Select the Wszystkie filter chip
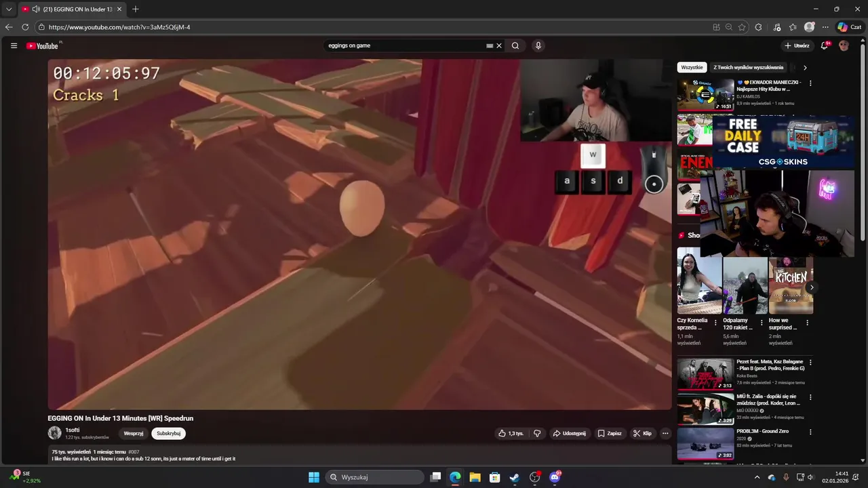Screen dimensions: 868x488 click(692, 67)
